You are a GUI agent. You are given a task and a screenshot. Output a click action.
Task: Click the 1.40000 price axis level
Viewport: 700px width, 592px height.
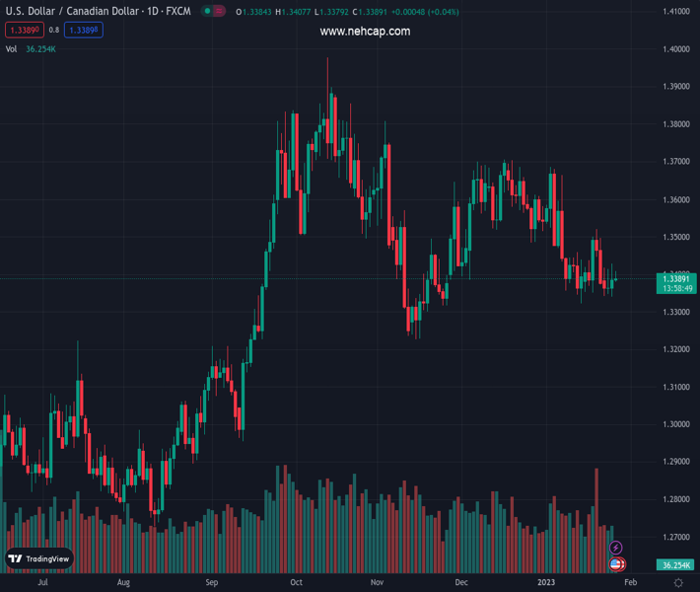675,49
